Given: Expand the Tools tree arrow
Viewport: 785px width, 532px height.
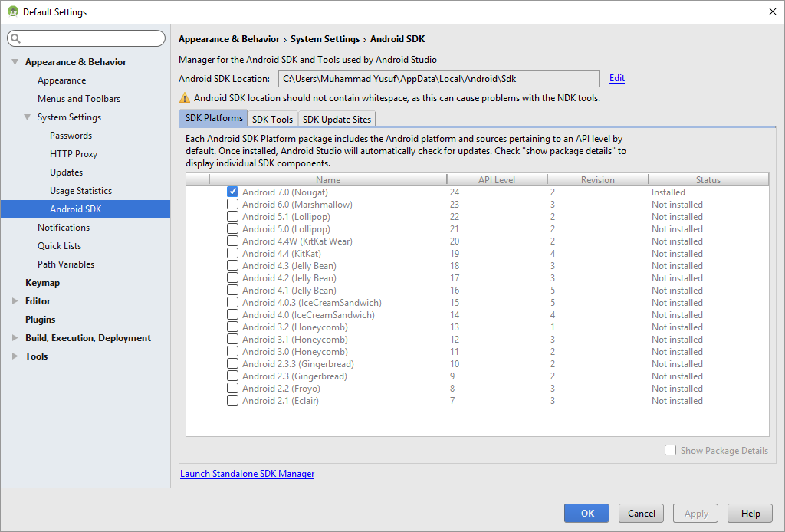Looking at the screenshot, I should (x=15, y=356).
